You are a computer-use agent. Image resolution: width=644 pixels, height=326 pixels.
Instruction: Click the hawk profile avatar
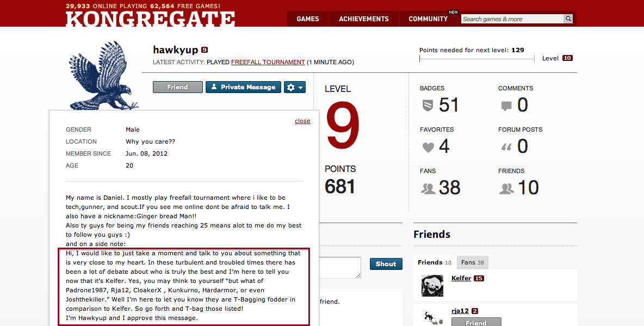point(103,75)
